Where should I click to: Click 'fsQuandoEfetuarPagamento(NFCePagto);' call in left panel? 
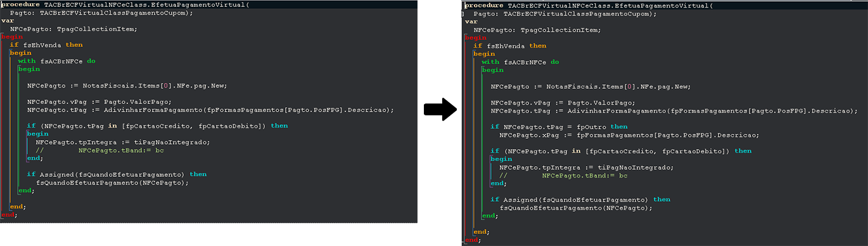point(113,183)
